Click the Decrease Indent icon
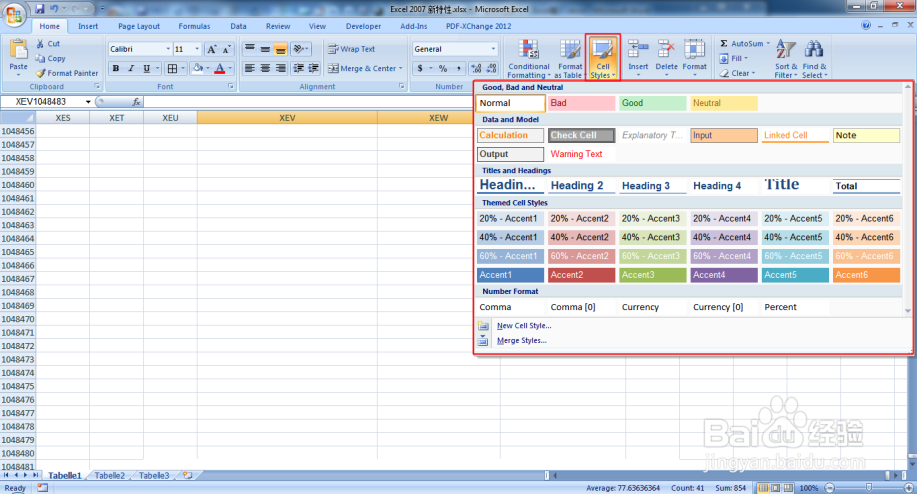Viewport: 917px width, 494px height. pyautogui.click(x=298, y=68)
